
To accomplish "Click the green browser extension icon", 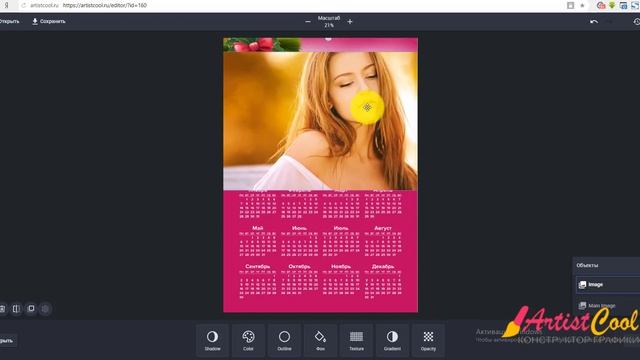I will 612,5.
